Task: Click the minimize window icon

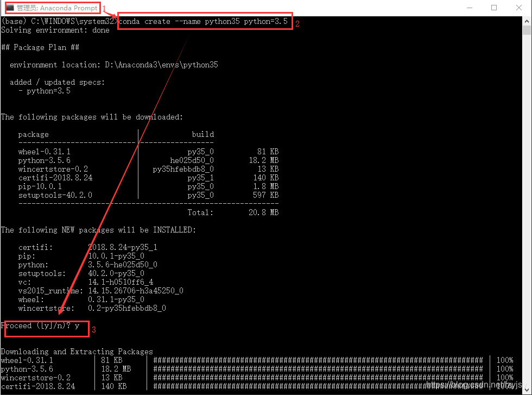Action: 469,8
